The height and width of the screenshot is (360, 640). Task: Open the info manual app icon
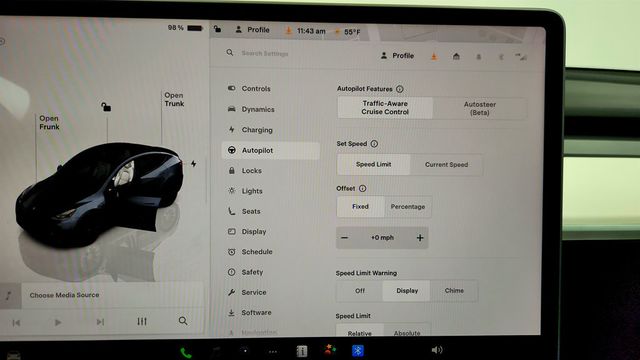tap(302, 351)
